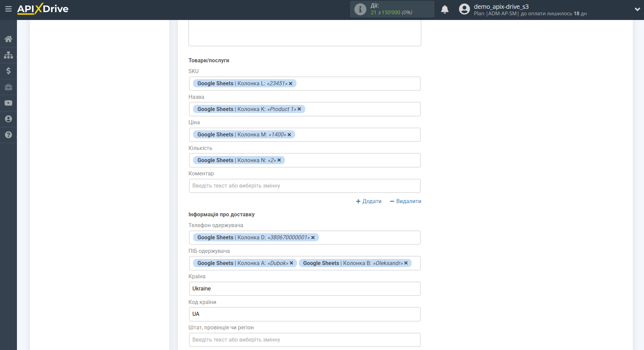Remove the Колонка B «Oleksandr» tag

click(406, 263)
